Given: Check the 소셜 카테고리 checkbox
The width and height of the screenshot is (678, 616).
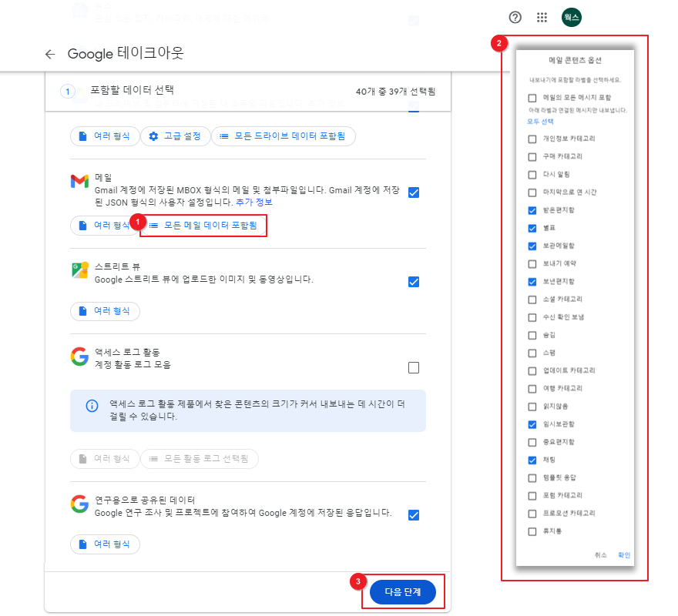Looking at the screenshot, I should point(532,300).
